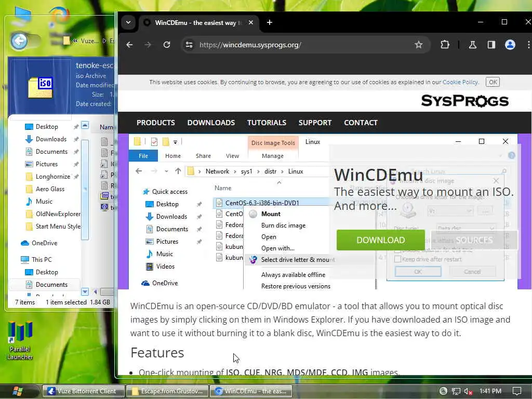This screenshot has height=399, width=532.
Task: Click the round tray icon left of network
Action: click(443, 391)
